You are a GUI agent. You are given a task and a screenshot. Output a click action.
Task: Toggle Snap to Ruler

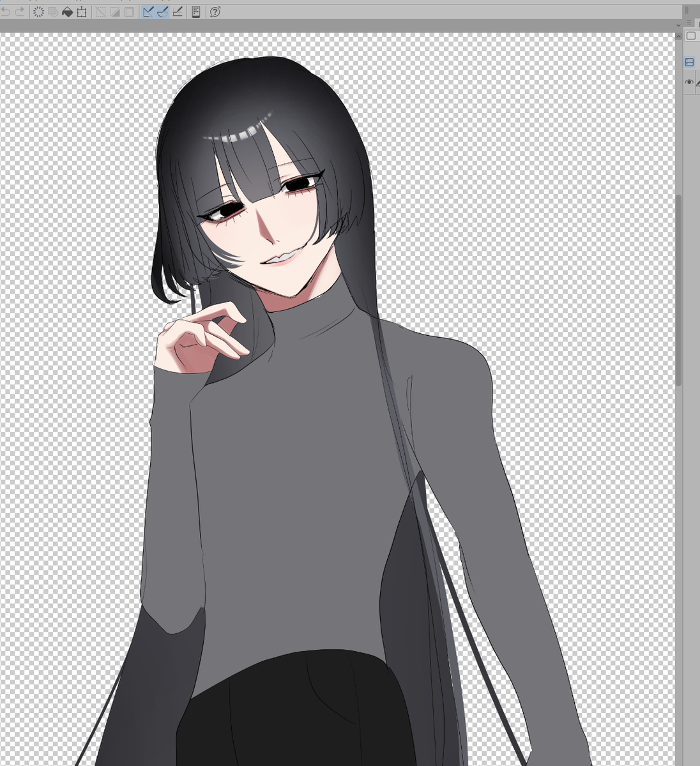[148, 11]
